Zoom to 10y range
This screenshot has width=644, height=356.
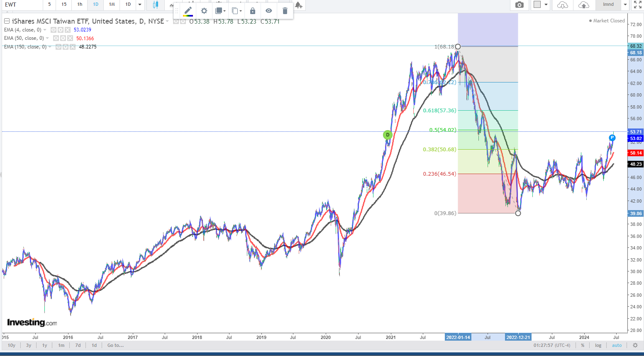(12, 345)
